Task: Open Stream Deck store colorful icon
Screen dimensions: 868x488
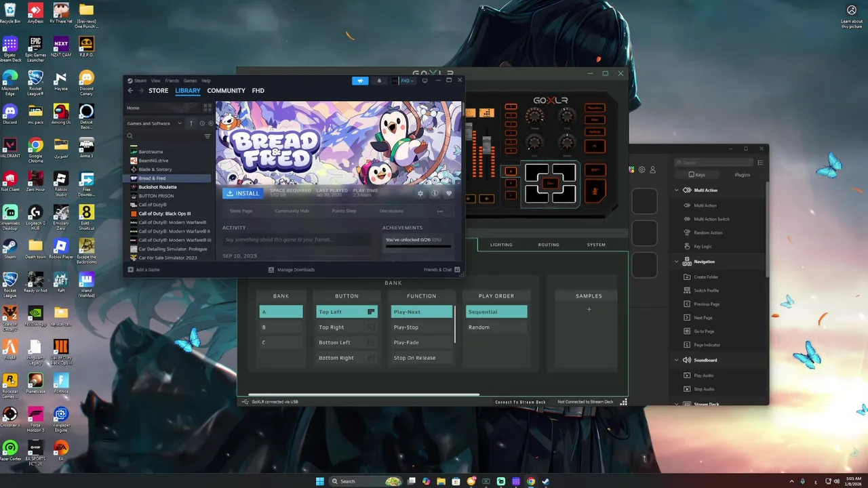Action: [x=632, y=169]
